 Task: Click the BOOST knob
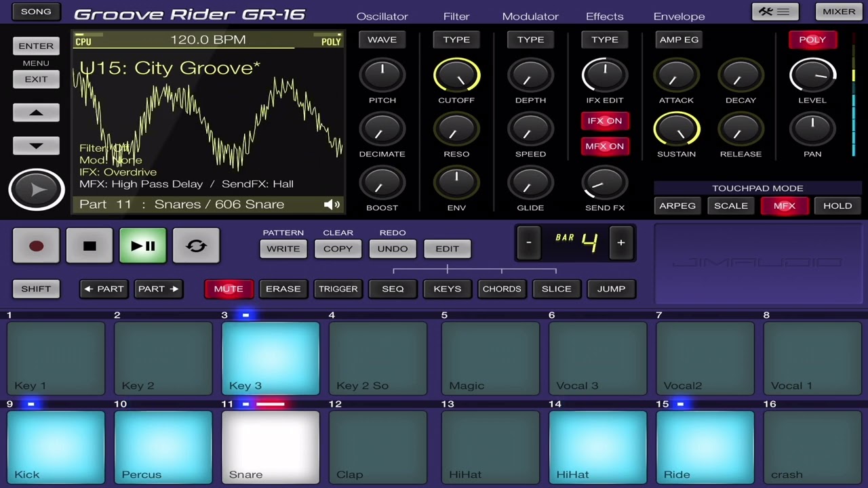(x=382, y=182)
